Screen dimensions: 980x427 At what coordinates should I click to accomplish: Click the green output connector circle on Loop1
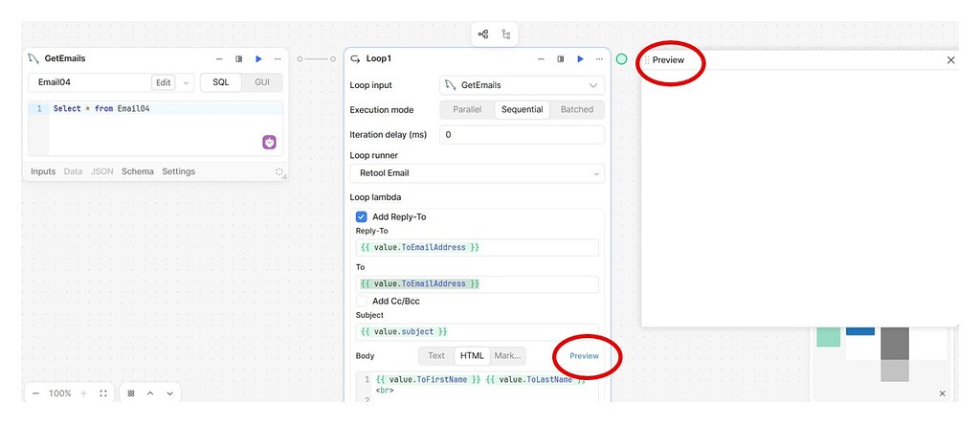(x=621, y=58)
